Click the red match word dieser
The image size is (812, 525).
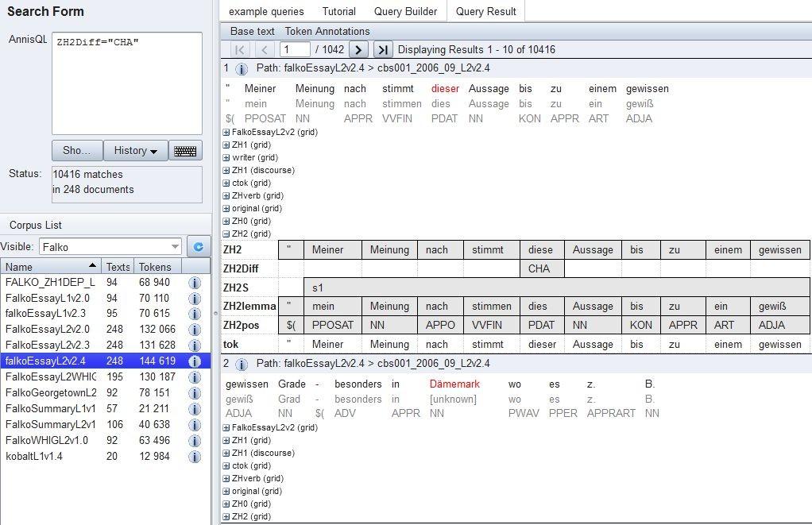(445, 88)
